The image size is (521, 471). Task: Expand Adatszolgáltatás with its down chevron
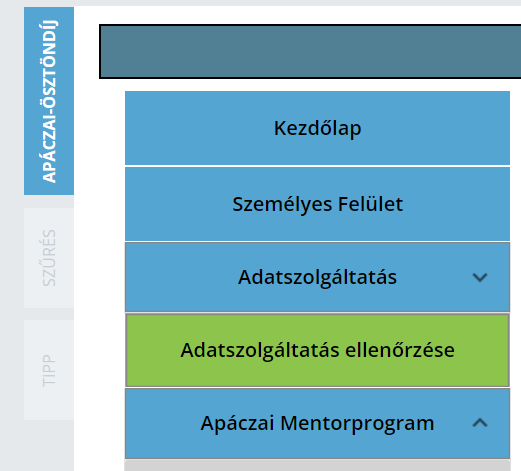[480, 277]
